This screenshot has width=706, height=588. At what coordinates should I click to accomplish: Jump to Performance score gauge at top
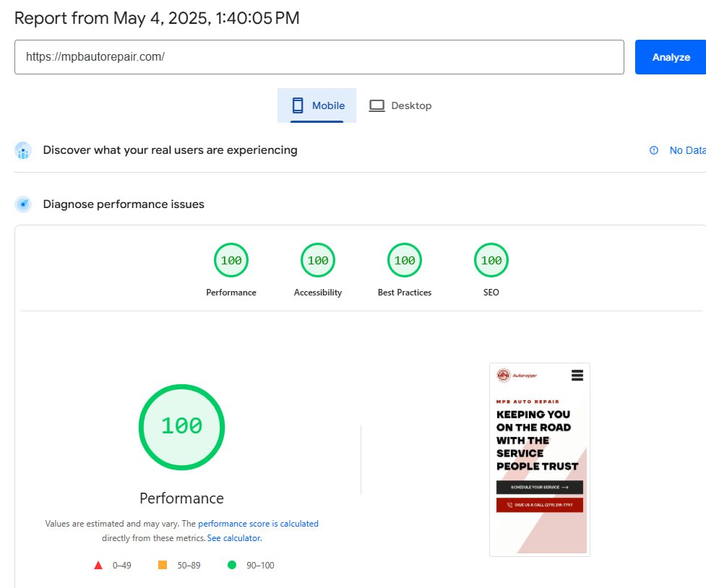pos(231,261)
